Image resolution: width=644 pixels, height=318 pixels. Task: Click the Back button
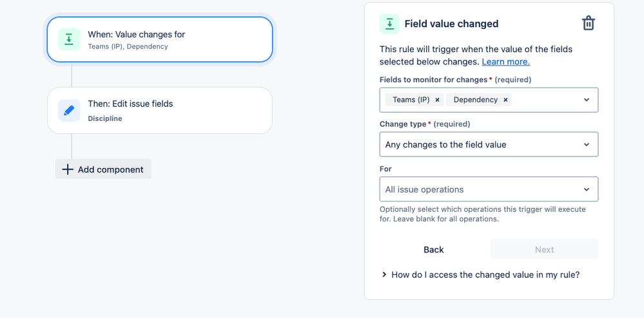434,250
